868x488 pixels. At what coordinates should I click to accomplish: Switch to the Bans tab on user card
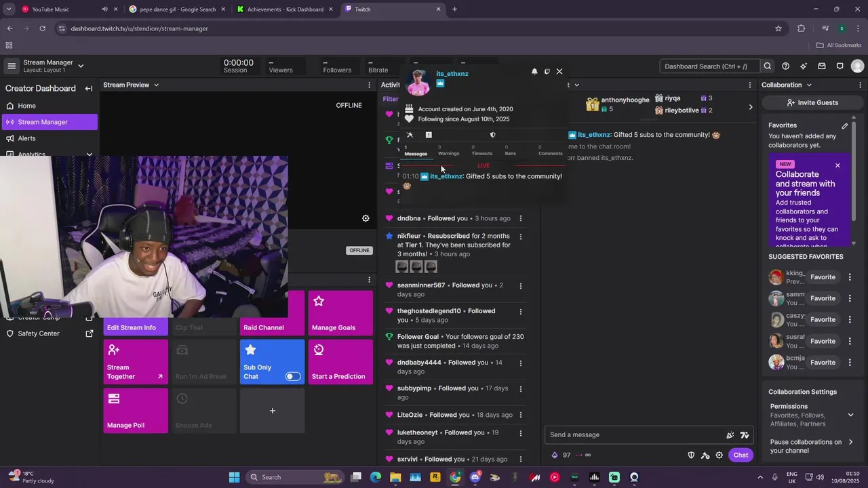pos(510,150)
